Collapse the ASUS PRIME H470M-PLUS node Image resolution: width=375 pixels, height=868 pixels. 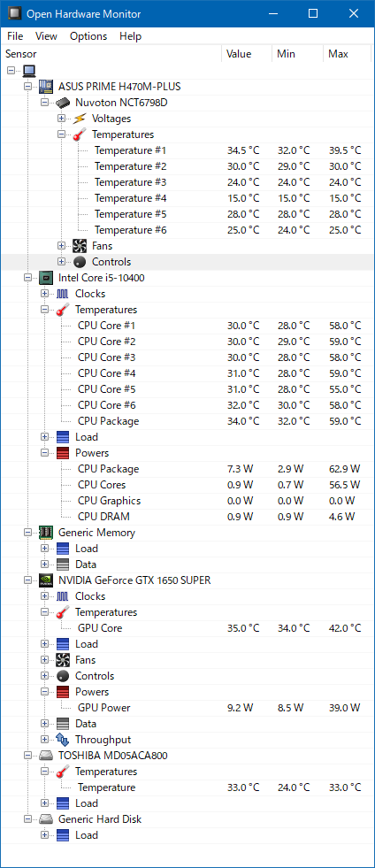click(27, 87)
